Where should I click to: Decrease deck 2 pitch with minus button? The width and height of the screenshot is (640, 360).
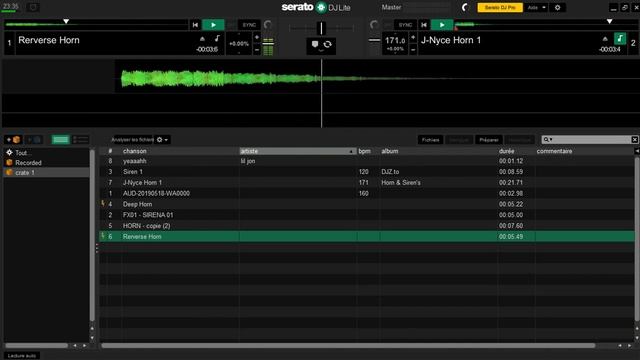413,50
